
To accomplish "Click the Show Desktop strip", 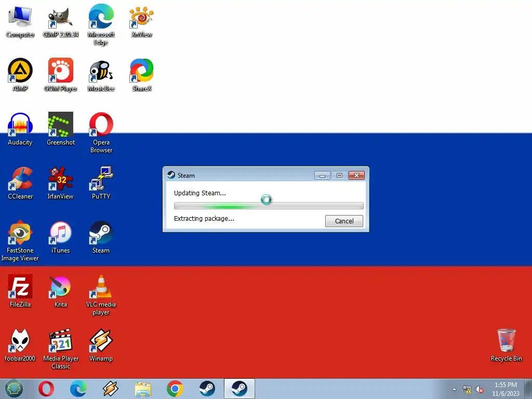I will pos(528,389).
